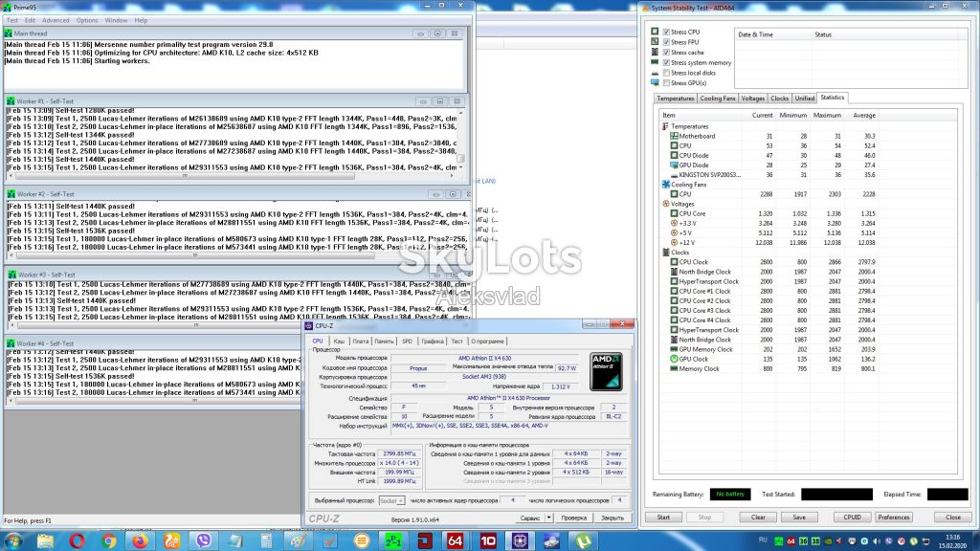The height and width of the screenshot is (551, 980).
Task: Open the Options menu in Prime95
Action: coord(87,20)
